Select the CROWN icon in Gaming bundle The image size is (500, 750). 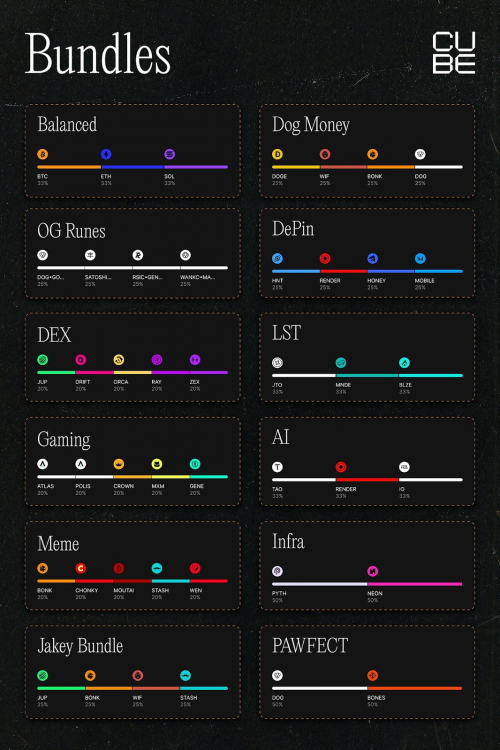click(x=119, y=463)
